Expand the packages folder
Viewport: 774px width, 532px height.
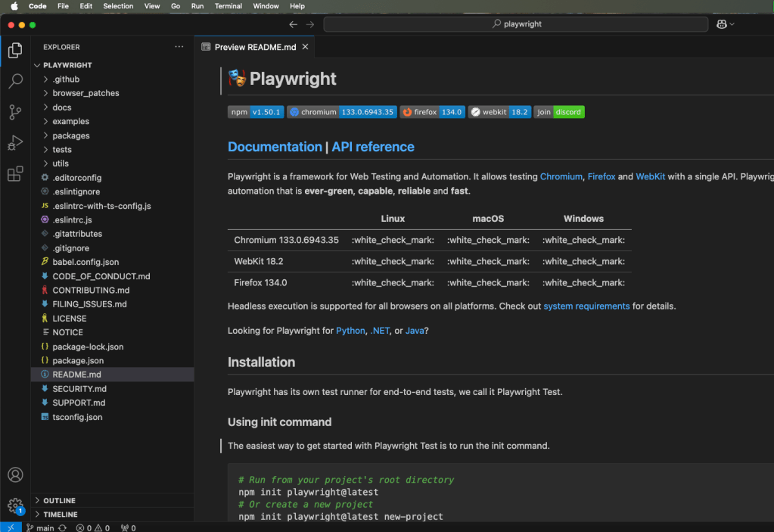(x=70, y=135)
